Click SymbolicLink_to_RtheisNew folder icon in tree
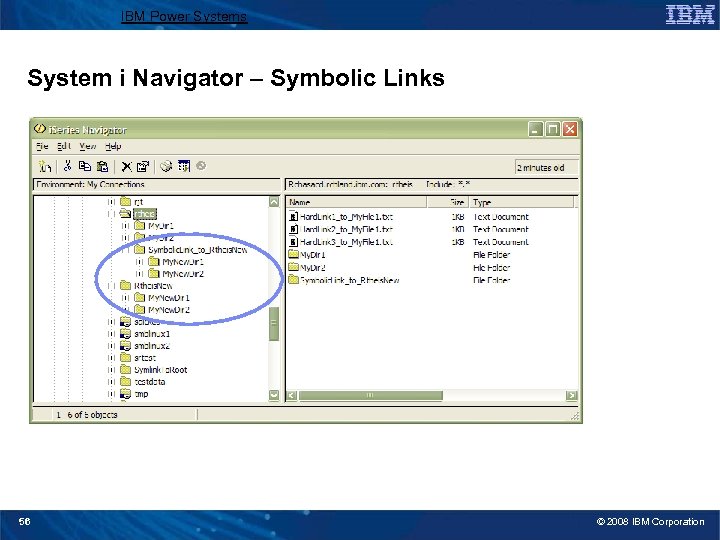Image resolution: width=720 pixels, height=540 pixels. click(140, 249)
